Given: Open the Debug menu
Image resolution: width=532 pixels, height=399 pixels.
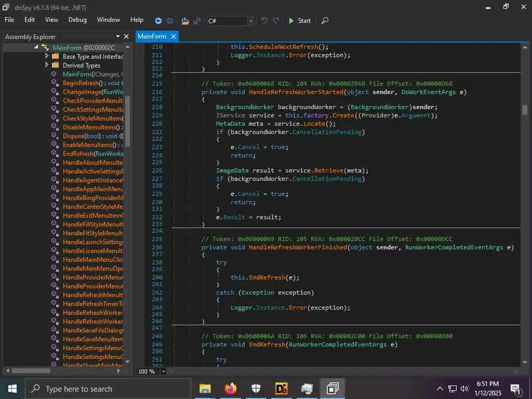Looking at the screenshot, I should [77, 20].
